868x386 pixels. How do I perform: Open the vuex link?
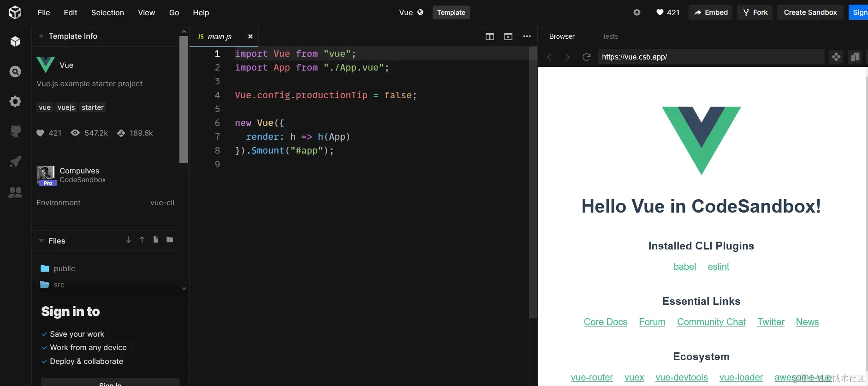[x=634, y=377]
